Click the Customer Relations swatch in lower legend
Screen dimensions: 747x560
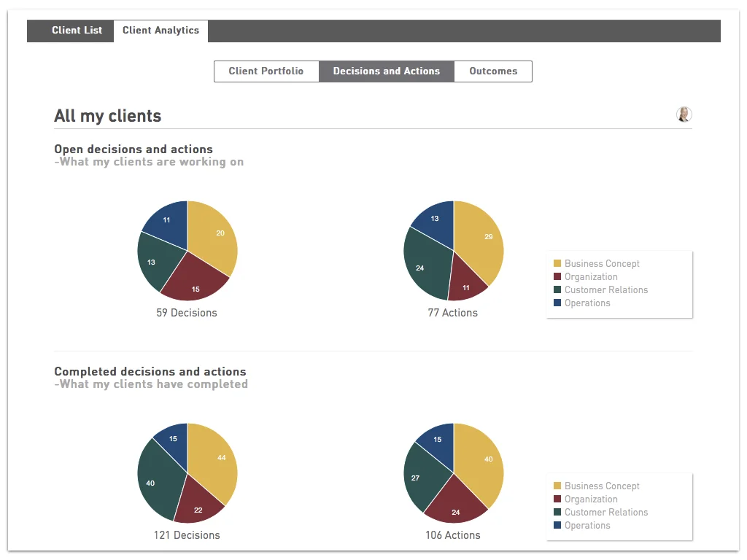(557, 512)
